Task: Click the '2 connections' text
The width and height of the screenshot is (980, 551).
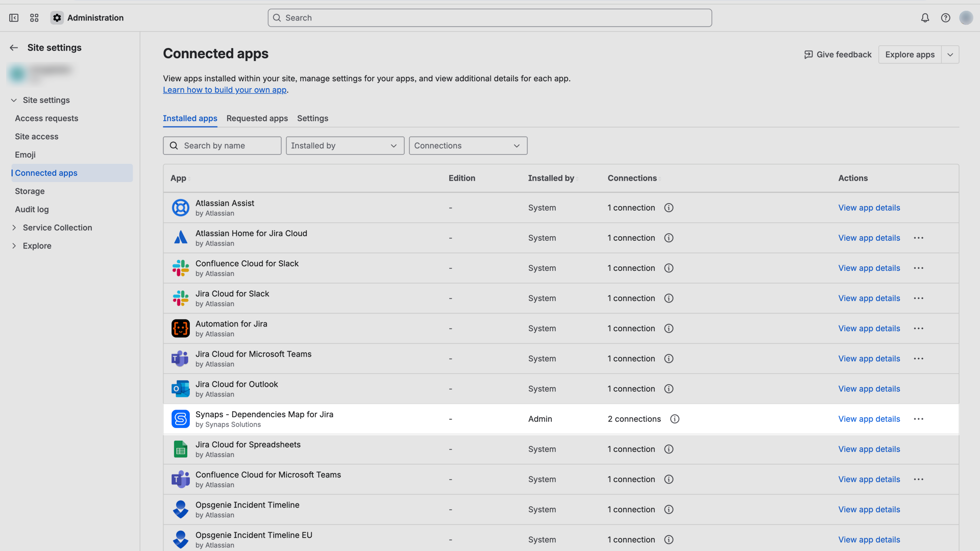Action: click(x=634, y=419)
